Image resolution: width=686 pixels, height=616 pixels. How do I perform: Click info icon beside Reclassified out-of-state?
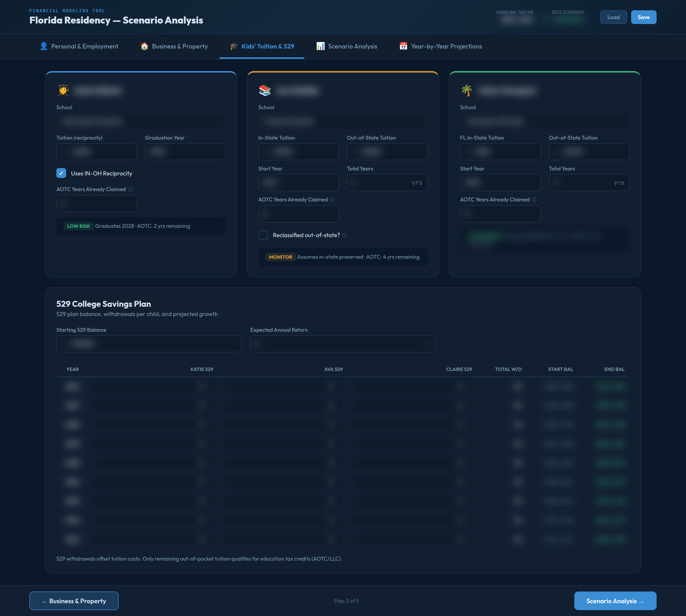(344, 235)
